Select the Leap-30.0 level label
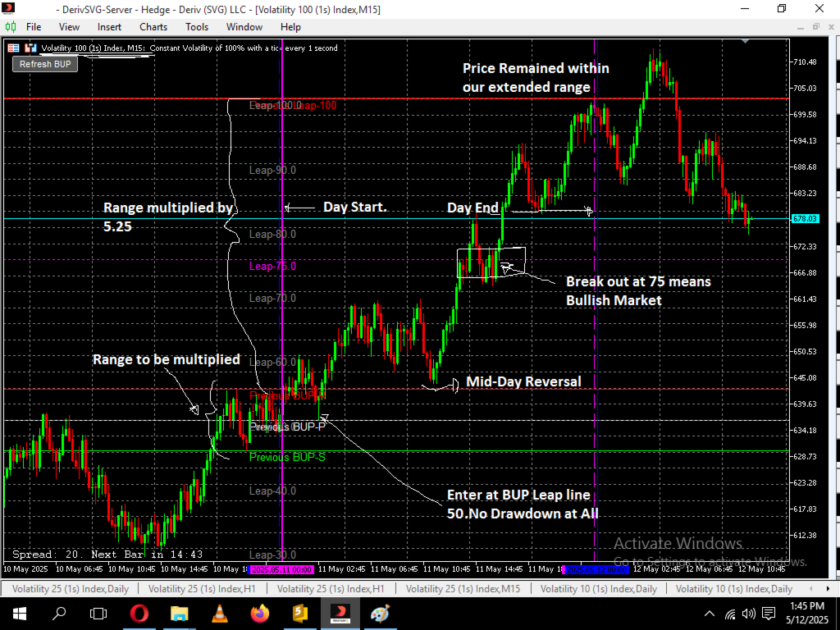The image size is (840, 630). coord(272,555)
